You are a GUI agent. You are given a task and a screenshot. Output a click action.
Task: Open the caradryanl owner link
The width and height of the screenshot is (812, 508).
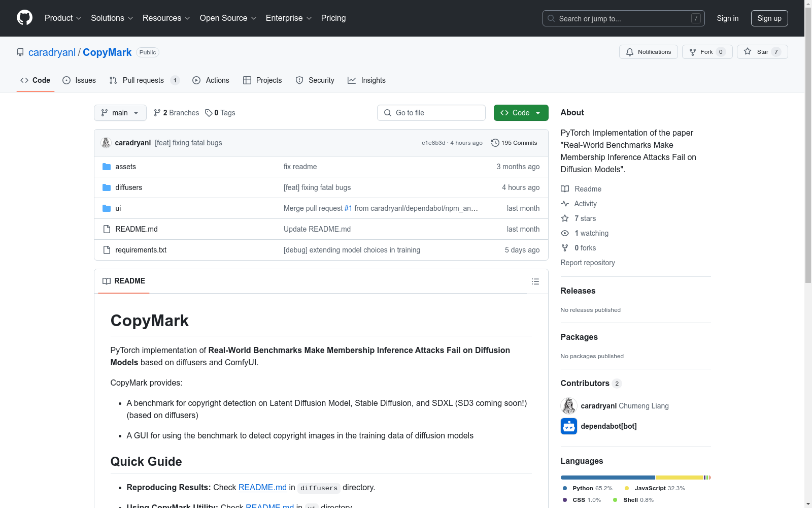[52, 52]
